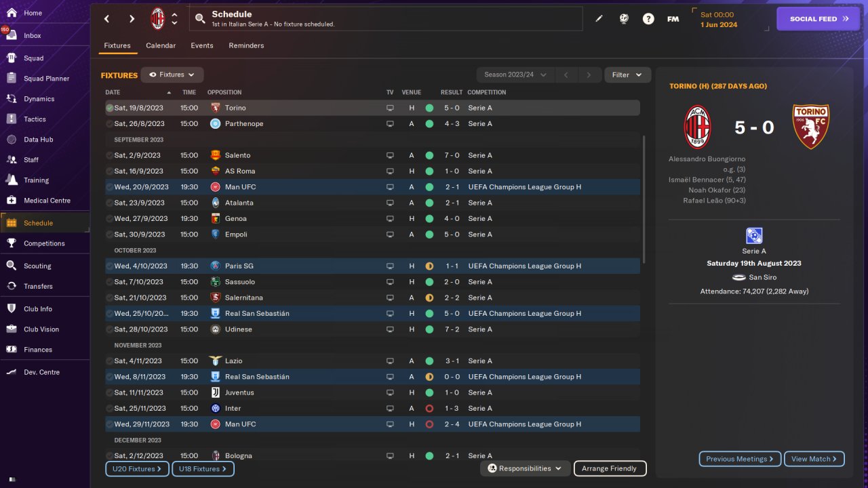Open the Training cone icon

pyautogui.click(x=12, y=180)
